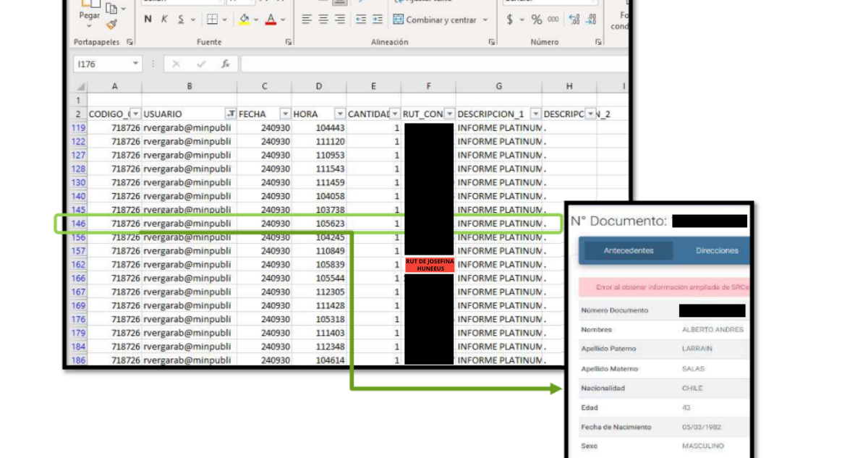Increase decimal places
The image size is (868, 458).
[x=574, y=20]
